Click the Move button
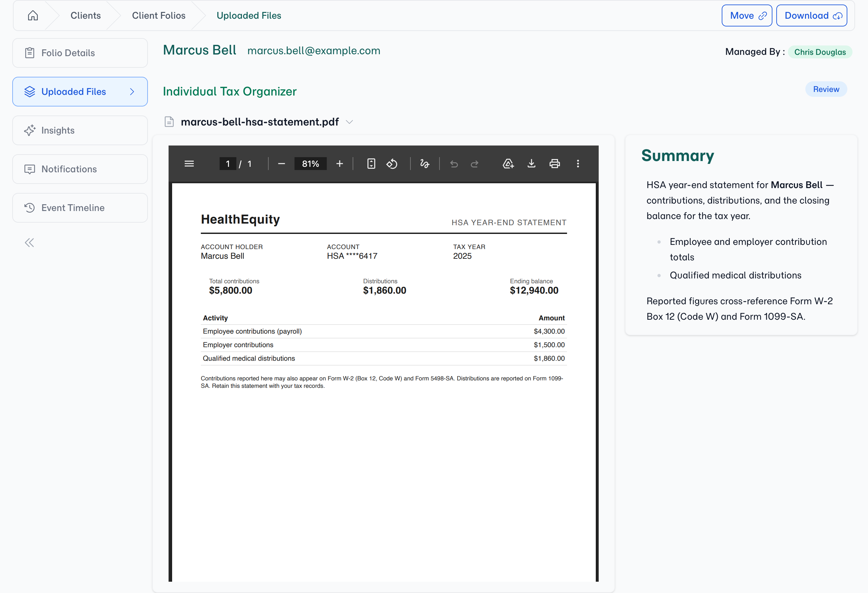This screenshot has width=868, height=593. click(x=747, y=16)
